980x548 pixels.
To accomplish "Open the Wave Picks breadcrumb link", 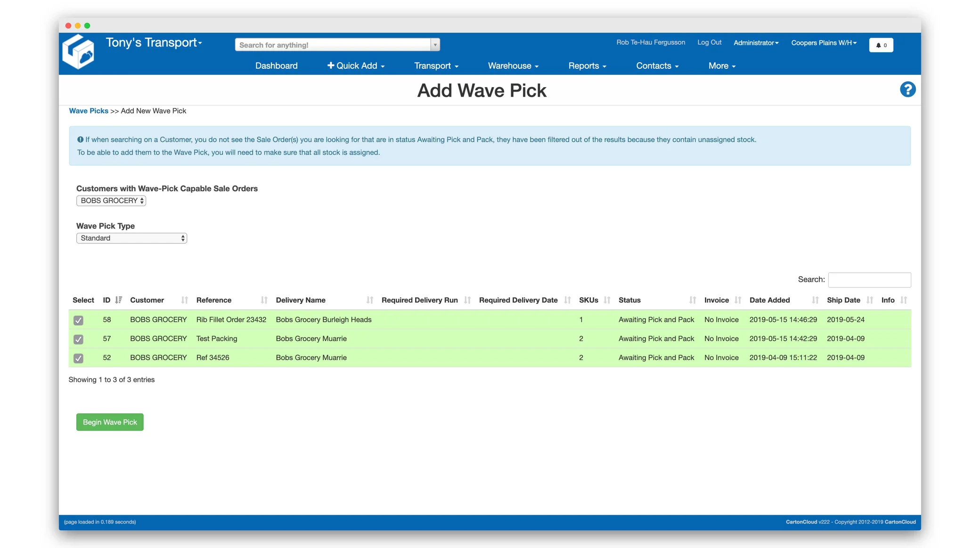I will tap(89, 111).
